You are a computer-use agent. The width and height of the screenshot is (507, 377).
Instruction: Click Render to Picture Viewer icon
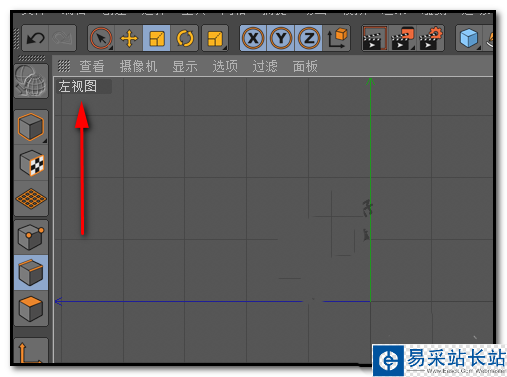point(403,38)
